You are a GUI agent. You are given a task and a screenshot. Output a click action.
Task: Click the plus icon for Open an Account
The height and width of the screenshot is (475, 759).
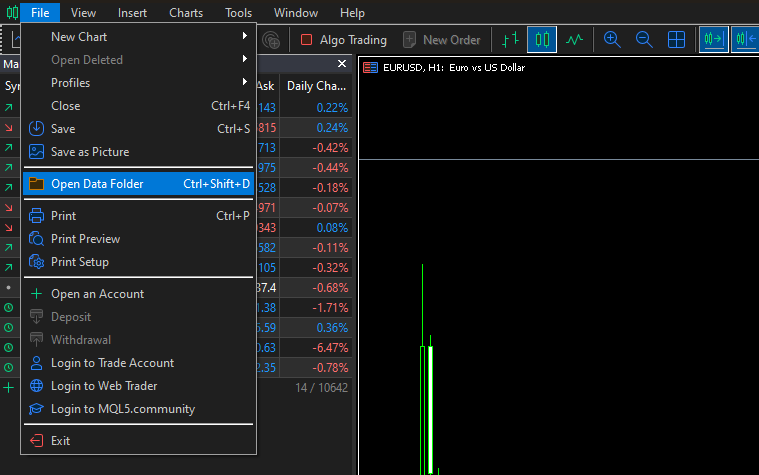[36, 293]
